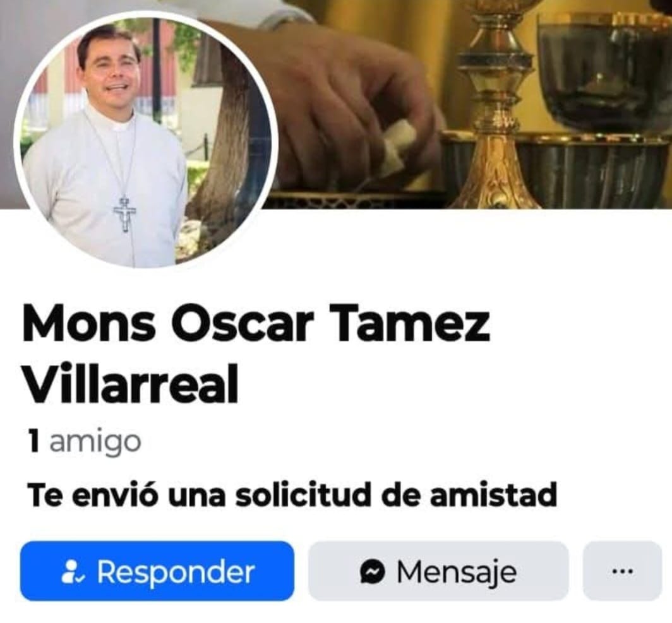
Task: Click the Responder button
Action: 157,571
